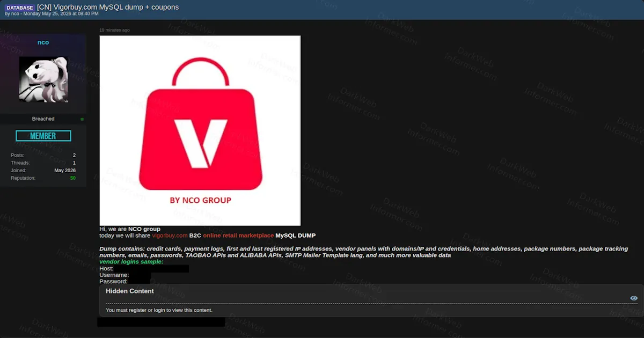Click the 'Username:' label line

pyautogui.click(x=114, y=275)
